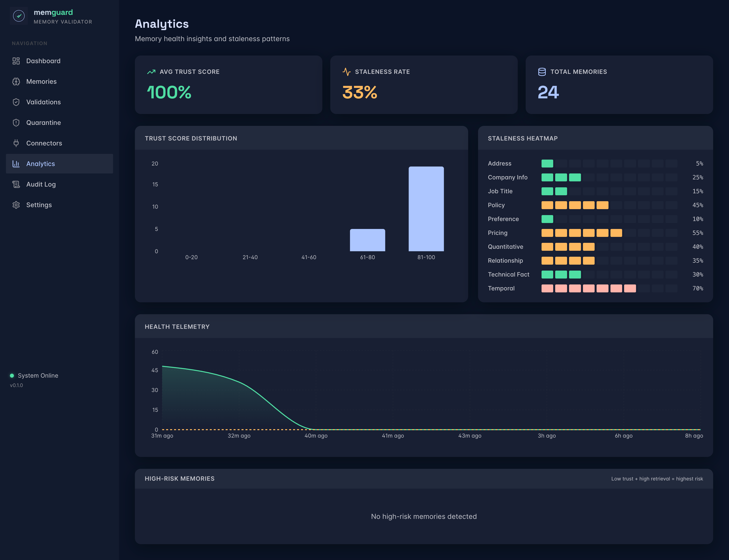Click the Validations shield-check icon

pyautogui.click(x=16, y=102)
